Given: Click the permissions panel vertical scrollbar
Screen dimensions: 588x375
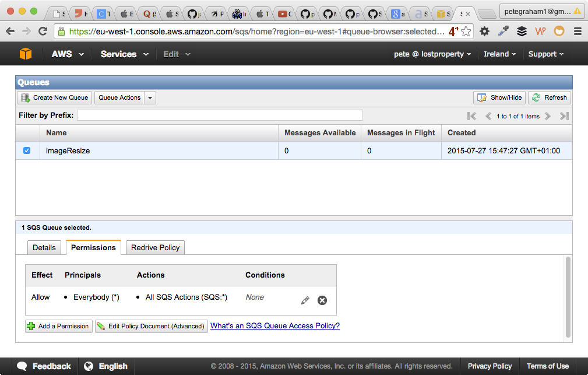Looking at the screenshot, I should (x=568, y=297).
